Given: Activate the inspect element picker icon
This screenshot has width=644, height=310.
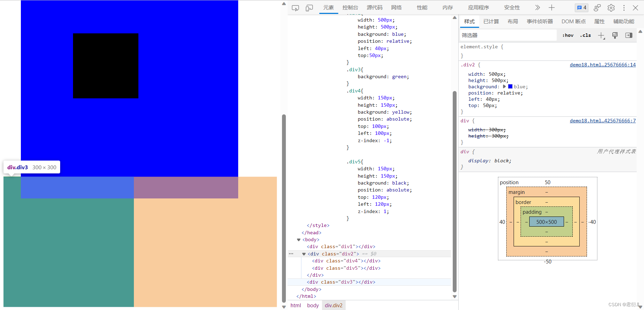Looking at the screenshot, I should [295, 8].
